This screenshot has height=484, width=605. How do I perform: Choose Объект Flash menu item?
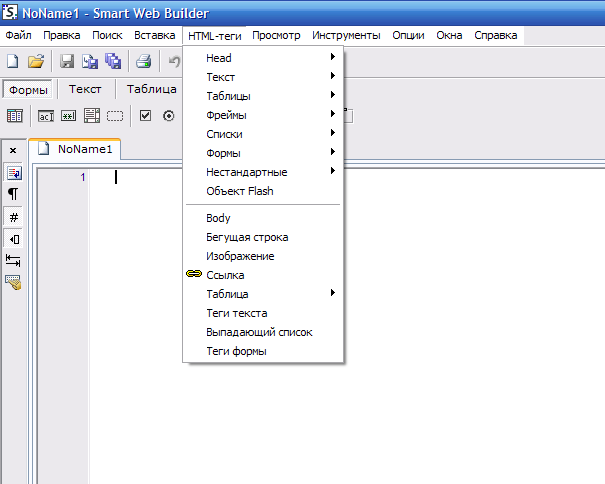263,191
